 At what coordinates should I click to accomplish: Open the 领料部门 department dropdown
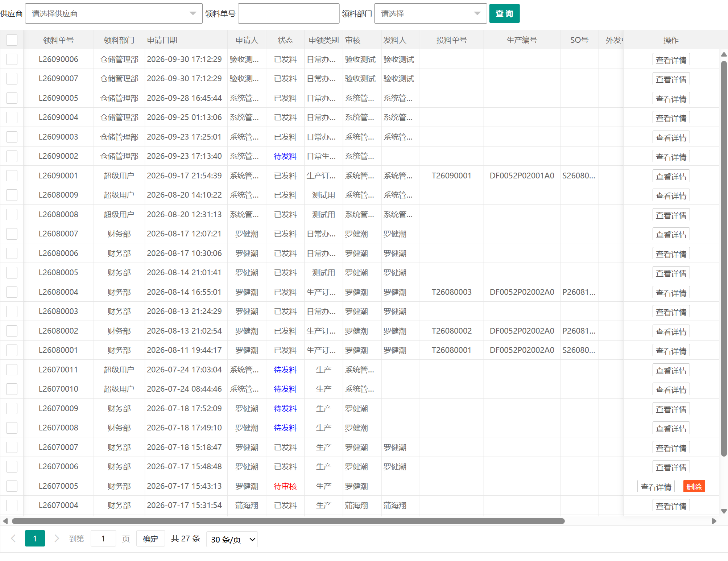pos(430,14)
